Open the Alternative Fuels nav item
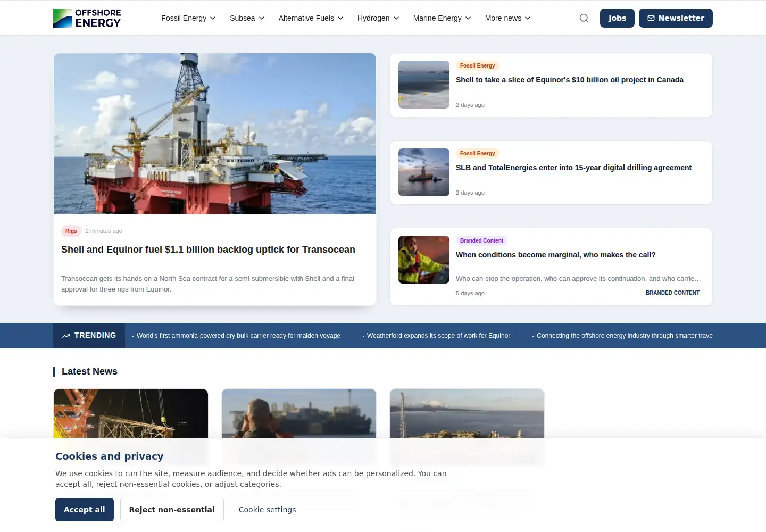This screenshot has width=766, height=532. point(306,18)
